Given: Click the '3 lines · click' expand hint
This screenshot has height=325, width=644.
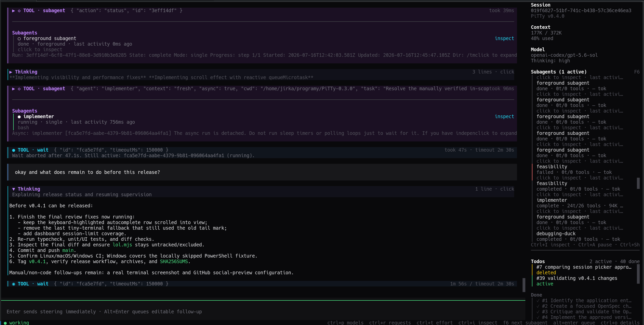Looking at the screenshot, I should tap(493, 72).
